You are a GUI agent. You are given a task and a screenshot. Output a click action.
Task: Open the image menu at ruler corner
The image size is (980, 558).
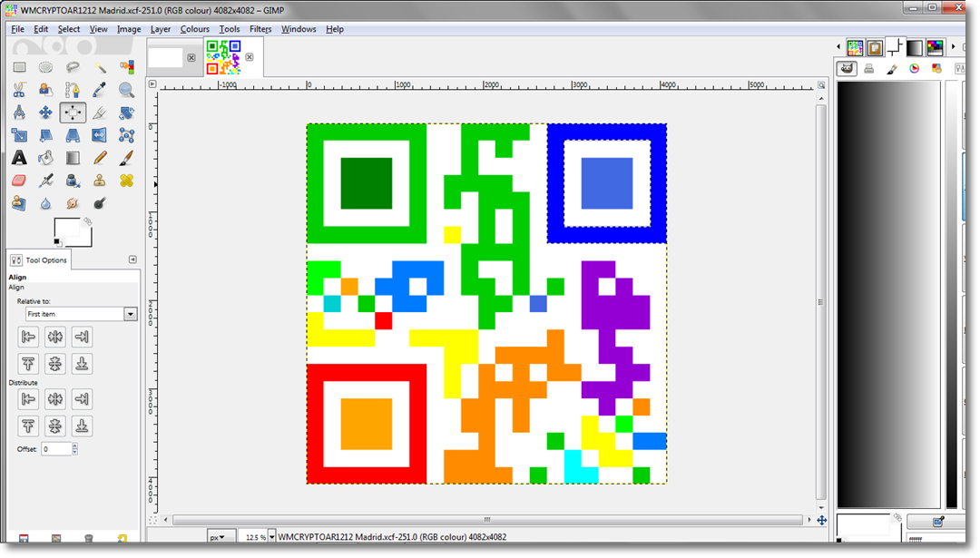tap(152, 83)
